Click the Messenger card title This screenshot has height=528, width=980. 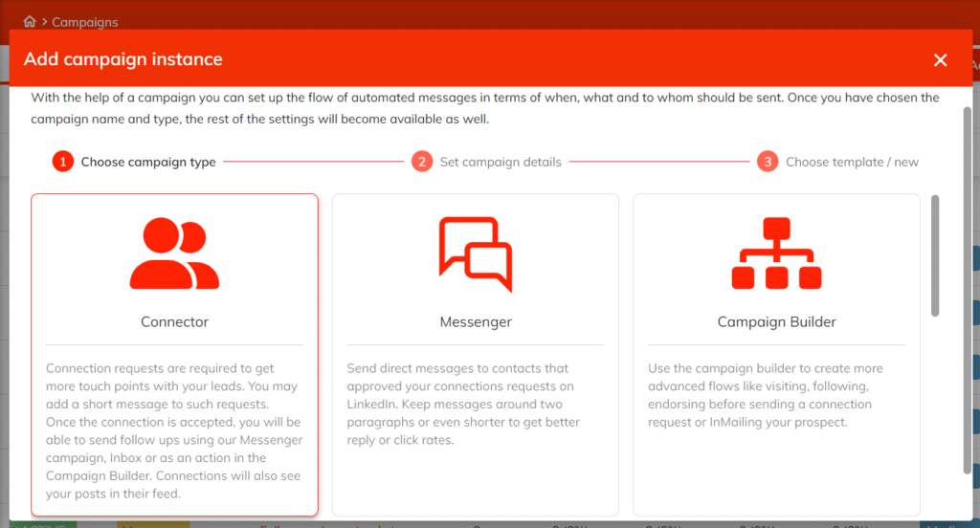click(476, 322)
